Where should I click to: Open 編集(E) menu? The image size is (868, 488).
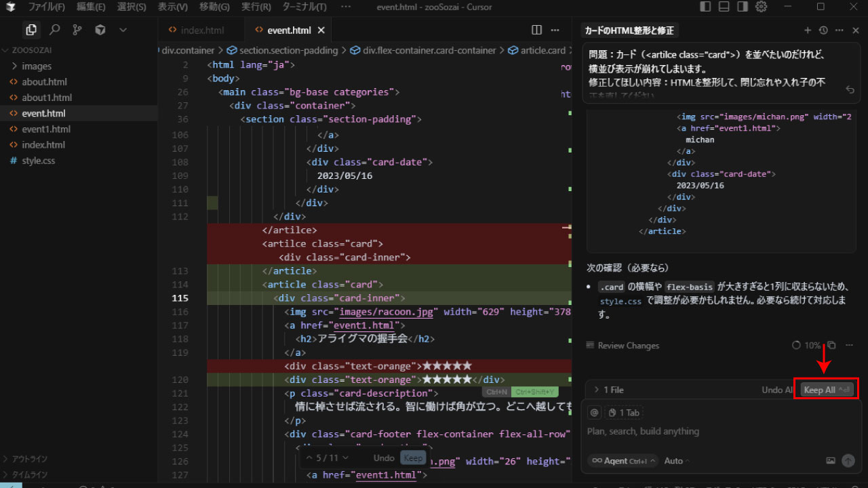click(91, 7)
